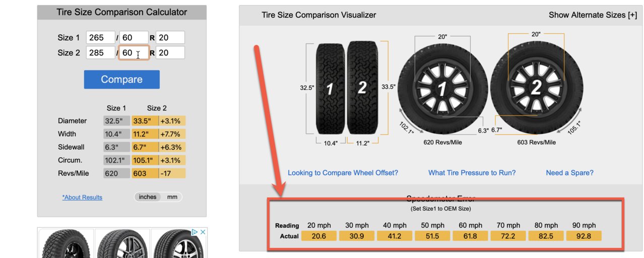
Task: Open Looking to Compare Wheel Offset link
Action: tap(343, 173)
